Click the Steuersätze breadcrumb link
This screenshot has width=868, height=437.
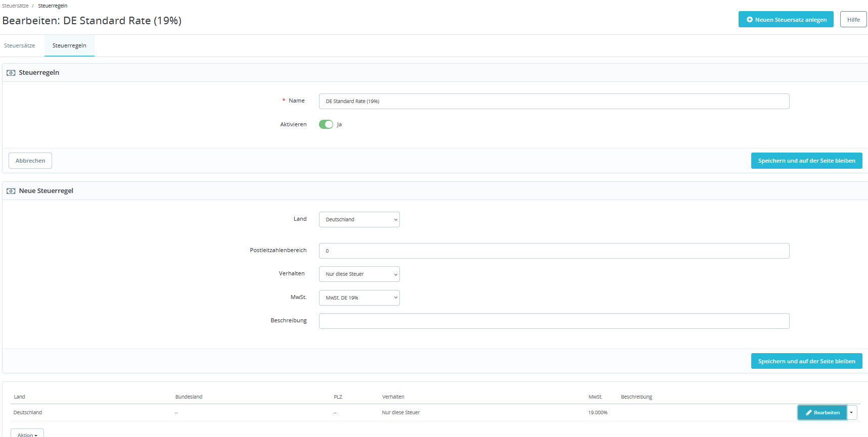pos(15,6)
